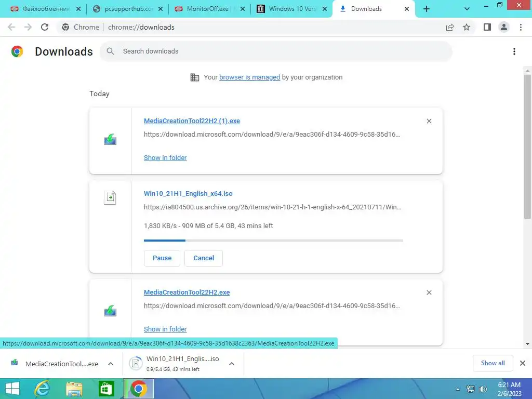
Task: Click the 'Today' date heading
Action: tap(99, 94)
